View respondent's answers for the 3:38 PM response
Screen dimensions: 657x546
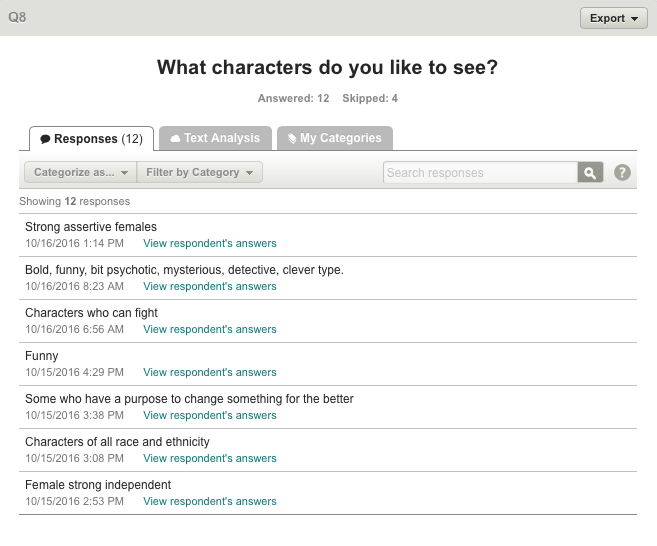(x=210, y=415)
